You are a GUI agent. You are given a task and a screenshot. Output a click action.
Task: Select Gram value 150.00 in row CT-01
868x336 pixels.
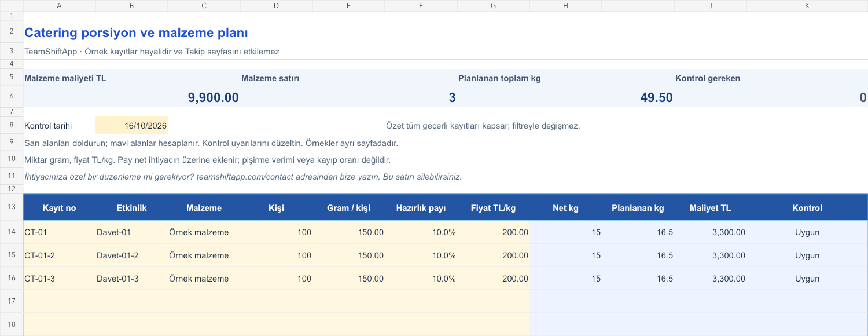pos(348,232)
